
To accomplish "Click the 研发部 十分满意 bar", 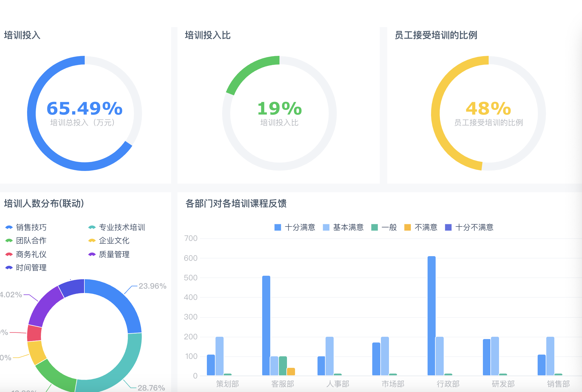I will (487, 357).
